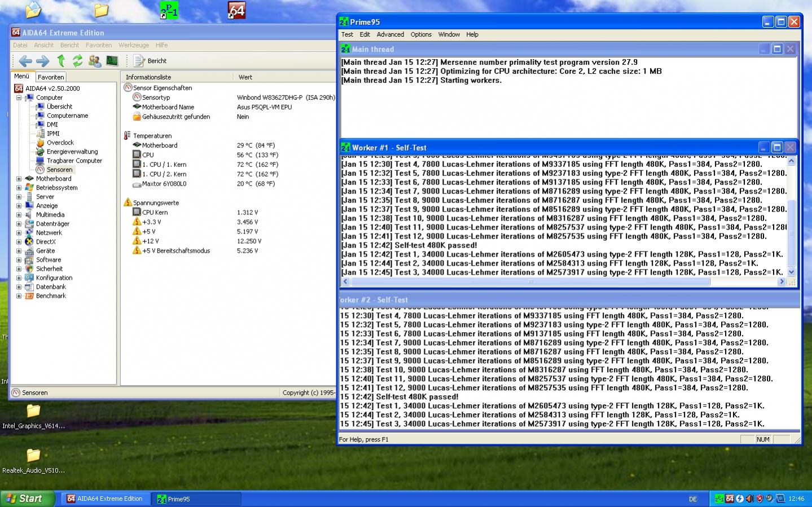Select Tragbarer Computer entry
This screenshot has height=507, width=812.
(74, 161)
